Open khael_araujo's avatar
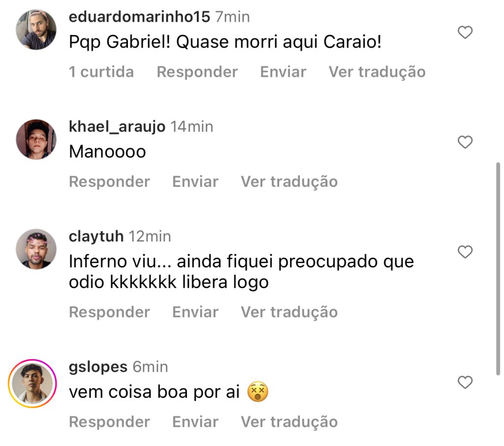This screenshot has width=504, height=446. [36, 139]
